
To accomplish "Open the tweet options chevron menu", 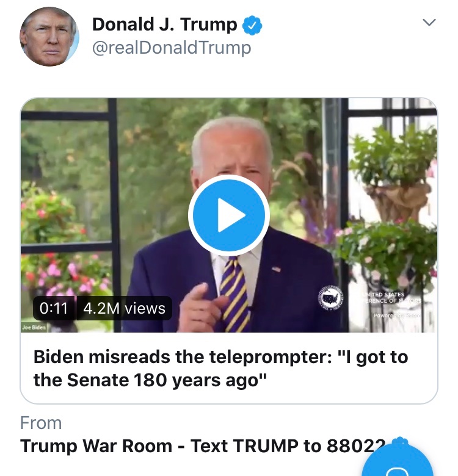I will click(429, 23).
